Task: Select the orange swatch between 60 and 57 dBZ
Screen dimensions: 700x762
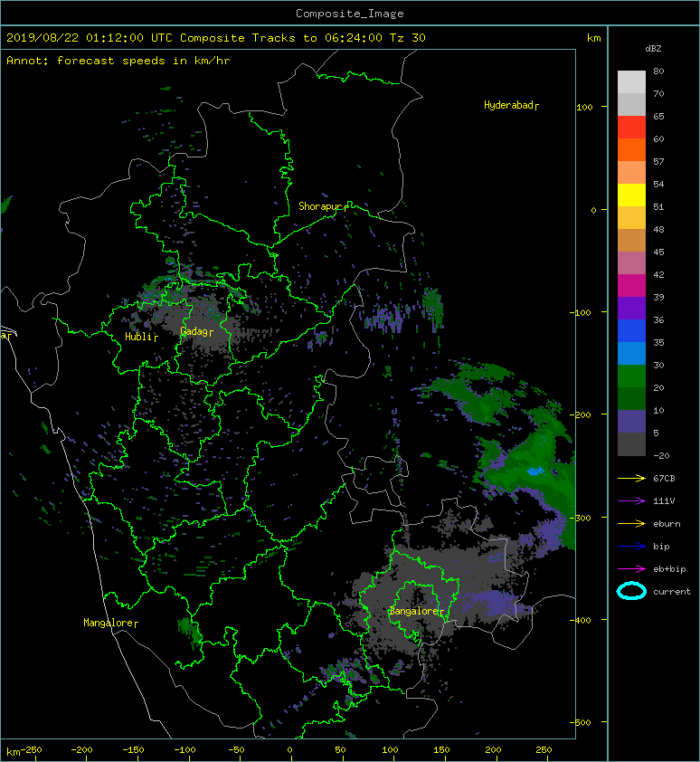Action: coord(631,150)
